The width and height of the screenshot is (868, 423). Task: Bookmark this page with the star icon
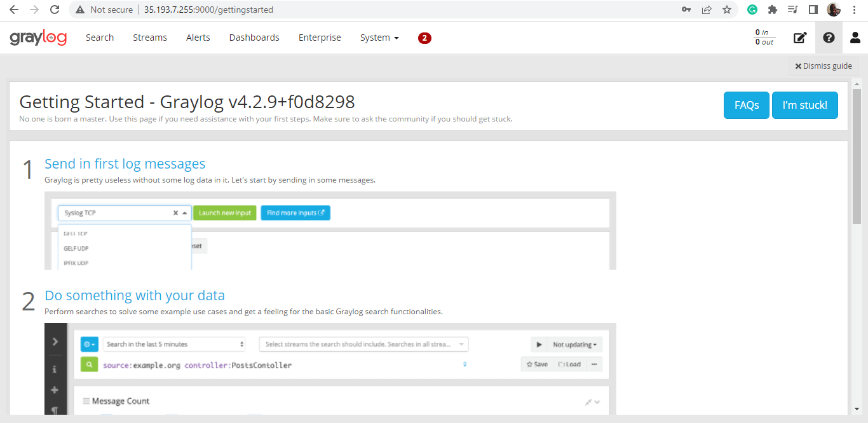click(x=727, y=10)
